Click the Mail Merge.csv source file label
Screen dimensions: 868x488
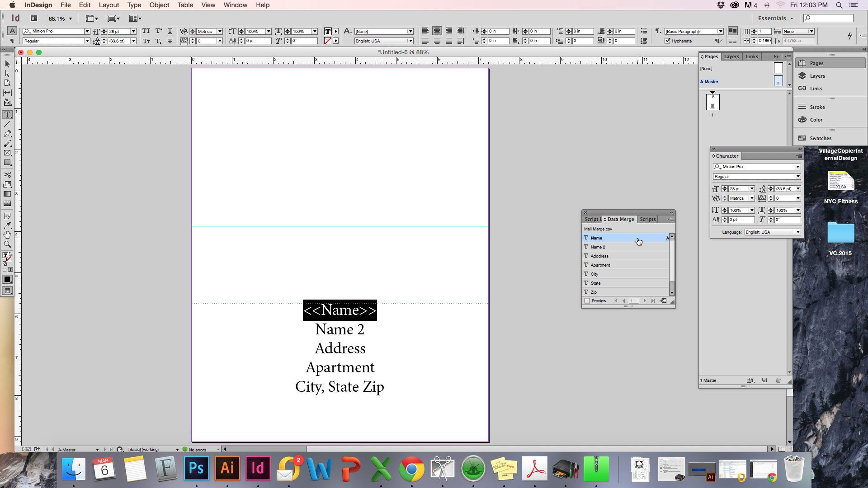click(598, 228)
